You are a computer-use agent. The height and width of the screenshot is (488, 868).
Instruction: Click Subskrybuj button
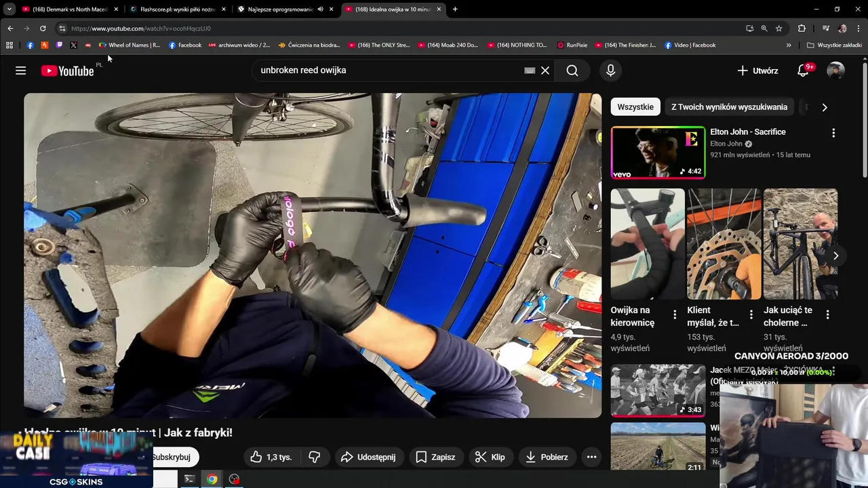click(172, 457)
